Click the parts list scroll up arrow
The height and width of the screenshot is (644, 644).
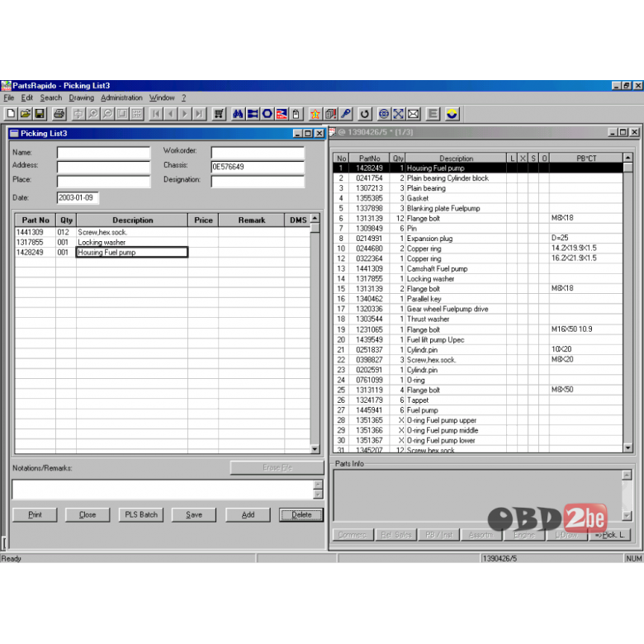pos(627,158)
